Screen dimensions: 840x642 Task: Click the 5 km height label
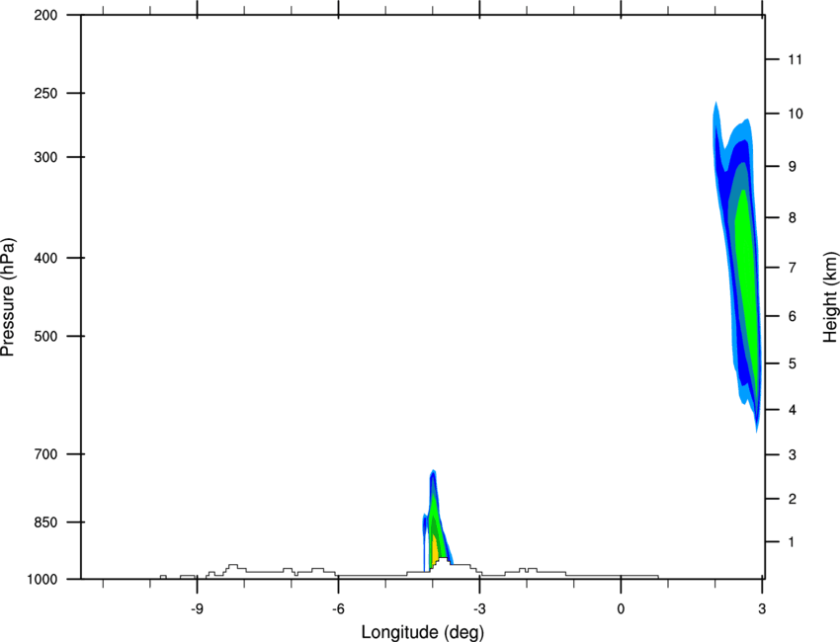click(x=793, y=363)
